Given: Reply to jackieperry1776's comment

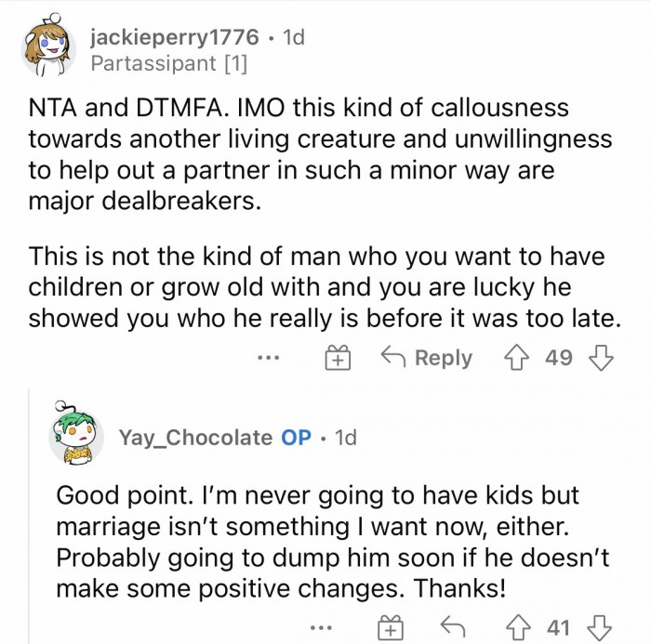Looking at the screenshot, I should (427, 359).
